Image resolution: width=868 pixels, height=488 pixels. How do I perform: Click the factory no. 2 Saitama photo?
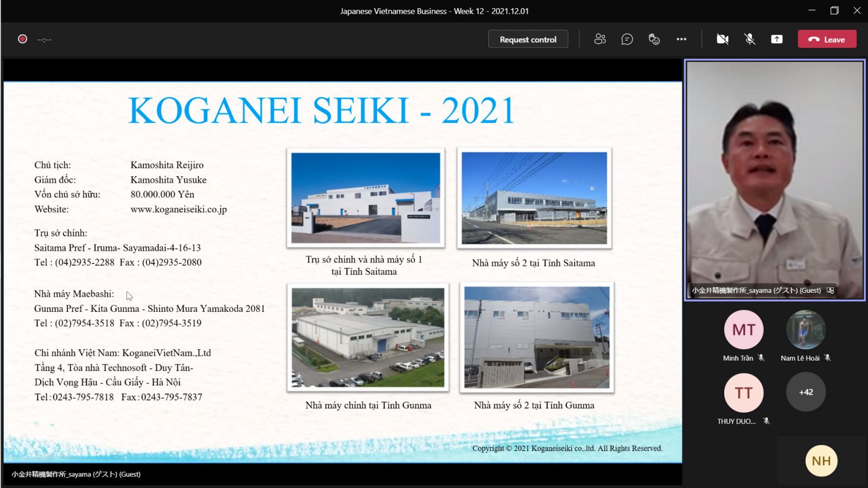point(534,198)
